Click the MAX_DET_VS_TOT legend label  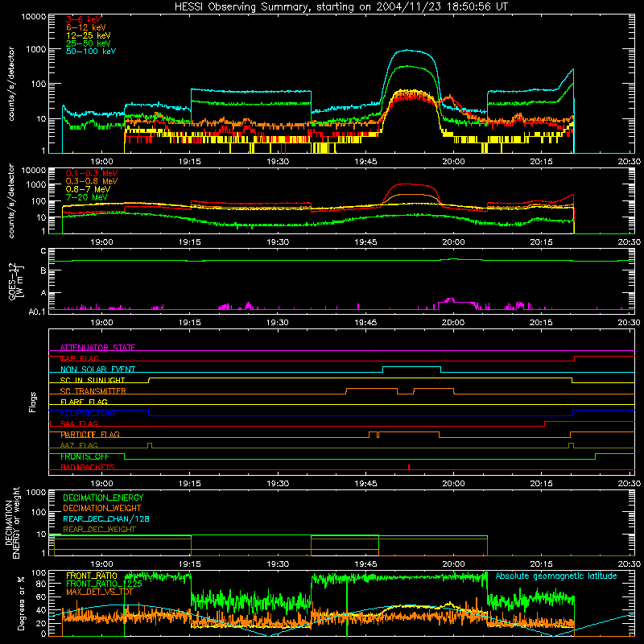pyautogui.click(x=100, y=592)
